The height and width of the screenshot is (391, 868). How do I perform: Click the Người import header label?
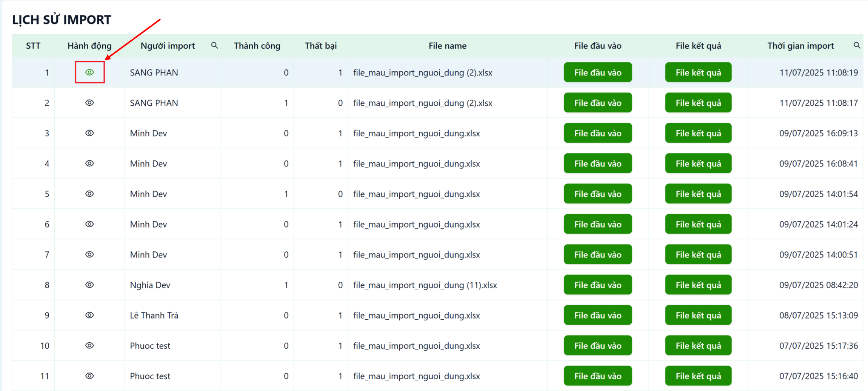click(168, 46)
